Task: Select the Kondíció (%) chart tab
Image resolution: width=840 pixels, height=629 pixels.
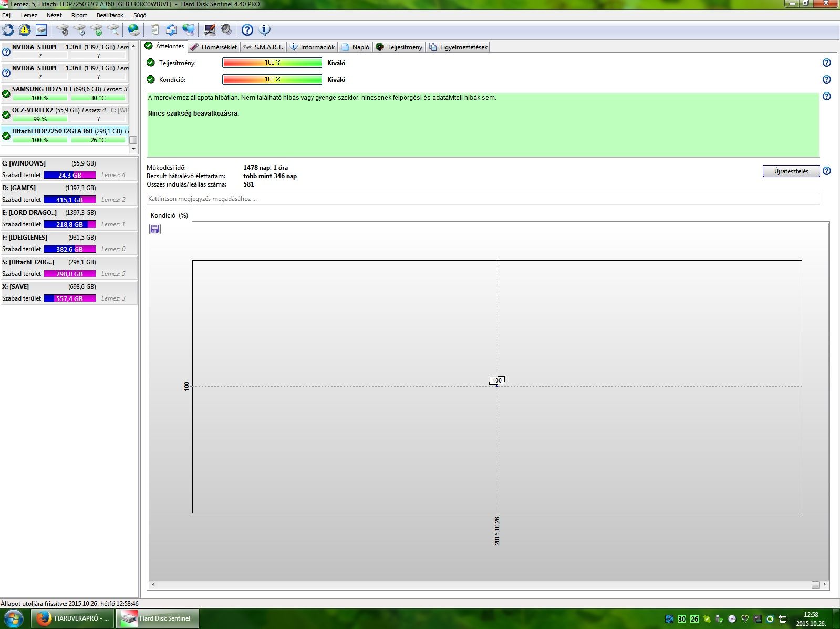Action: [x=169, y=215]
